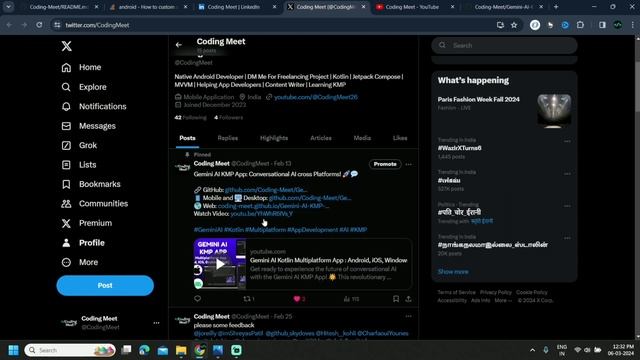Screen dimensions: 640x360
Task: Open Microsoft Edge from the taskbar
Action: [144, 350]
